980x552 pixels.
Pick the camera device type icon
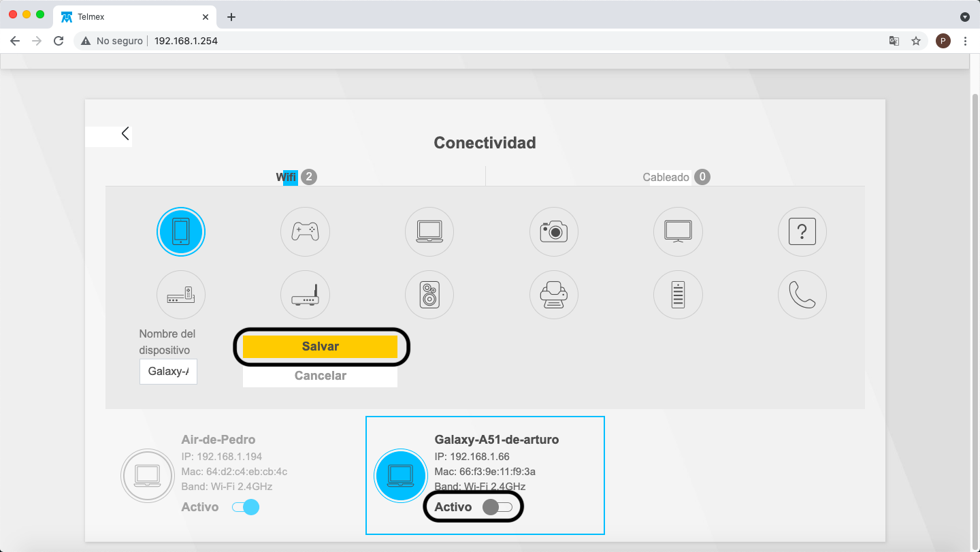[x=554, y=231]
